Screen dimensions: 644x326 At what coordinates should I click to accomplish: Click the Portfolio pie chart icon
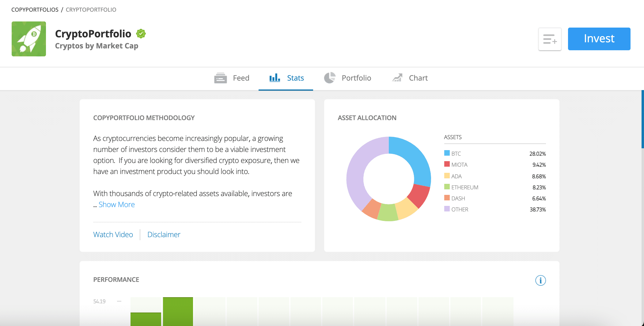coord(330,78)
